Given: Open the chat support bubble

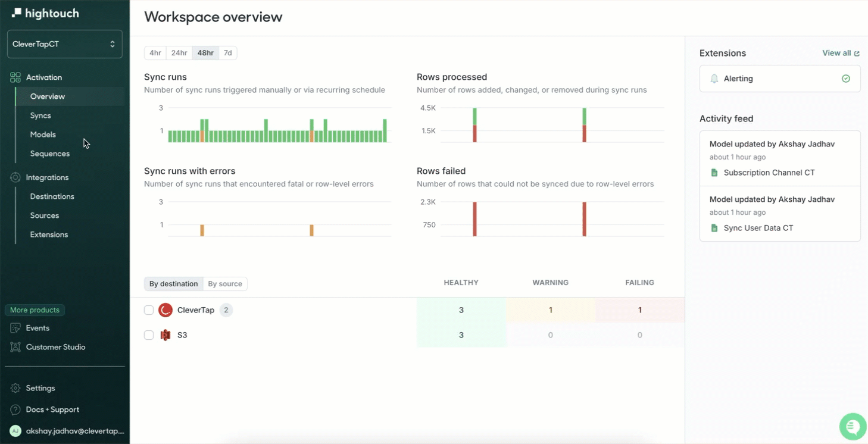Looking at the screenshot, I should [853, 426].
